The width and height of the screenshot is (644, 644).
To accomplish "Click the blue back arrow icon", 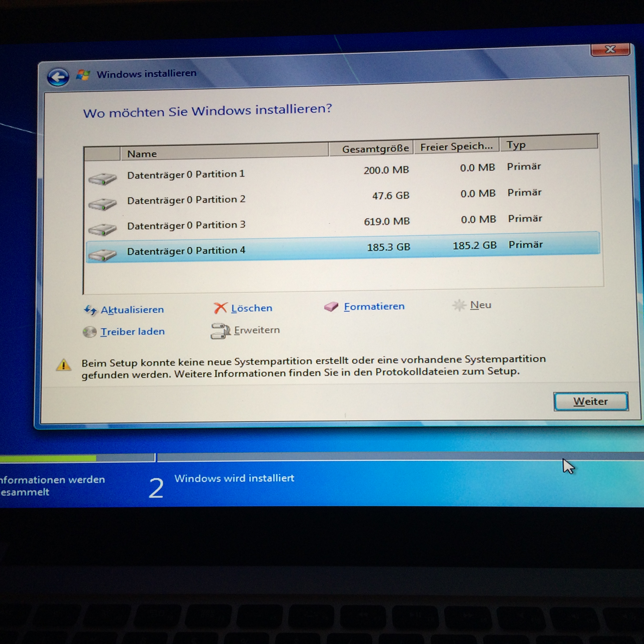I will coord(58,77).
